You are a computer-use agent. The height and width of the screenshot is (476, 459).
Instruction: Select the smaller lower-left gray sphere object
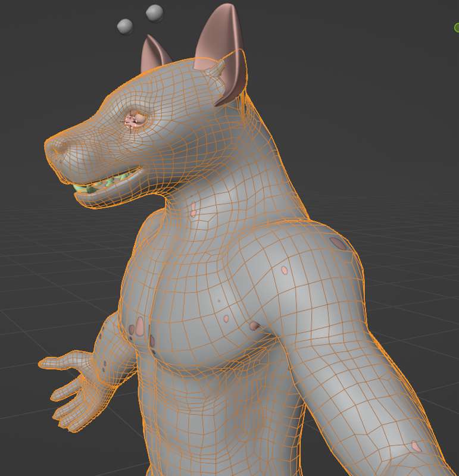coord(125,27)
